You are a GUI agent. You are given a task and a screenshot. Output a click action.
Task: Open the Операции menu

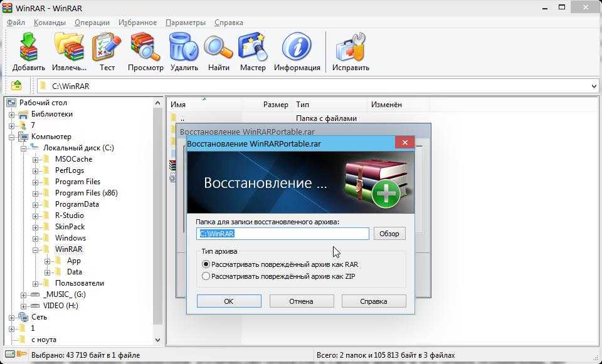pyautogui.click(x=92, y=23)
